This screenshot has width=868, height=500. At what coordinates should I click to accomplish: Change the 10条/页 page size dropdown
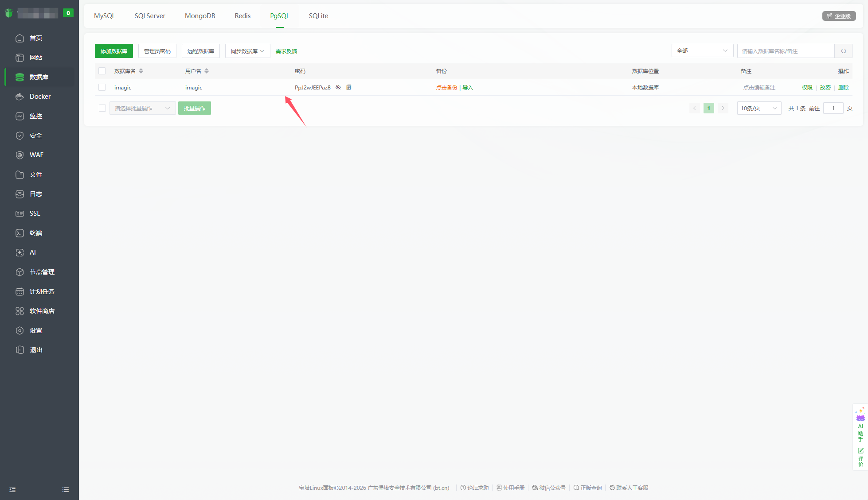[759, 108]
